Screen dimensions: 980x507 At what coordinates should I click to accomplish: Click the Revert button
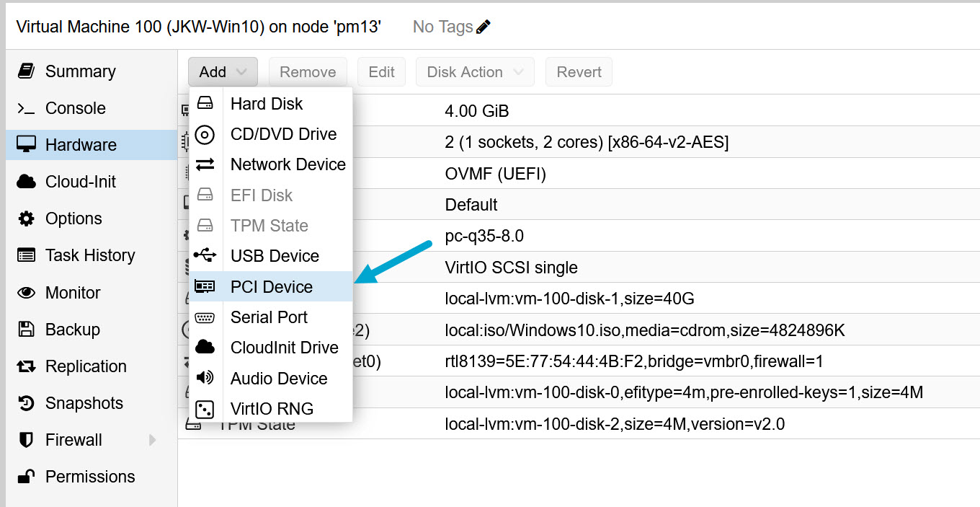click(579, 72)
